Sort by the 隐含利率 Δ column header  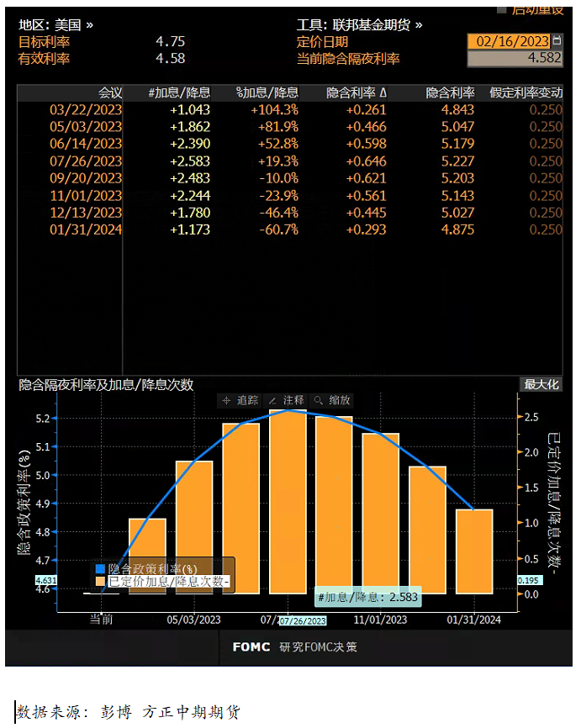(x=357, y=92)
